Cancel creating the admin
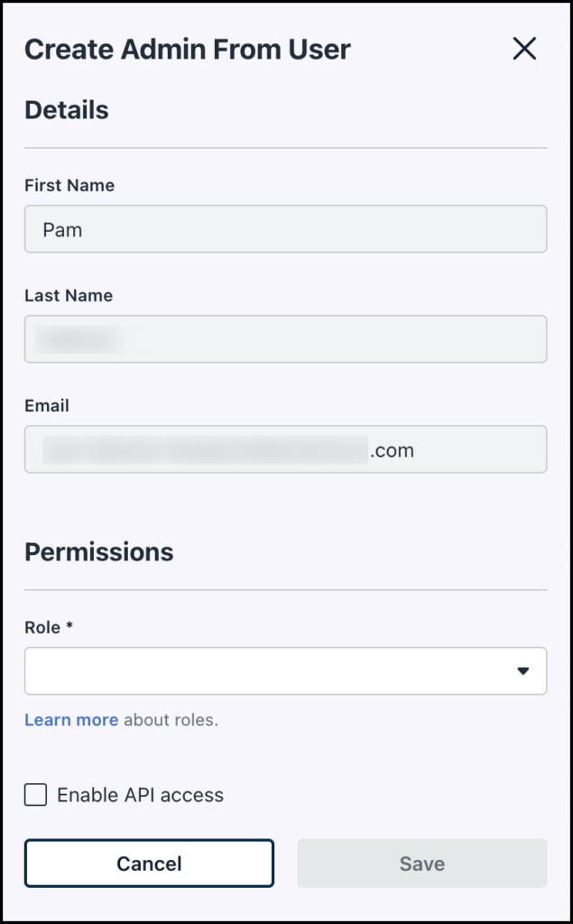This screenshot has height=924, width=573. 149,863
